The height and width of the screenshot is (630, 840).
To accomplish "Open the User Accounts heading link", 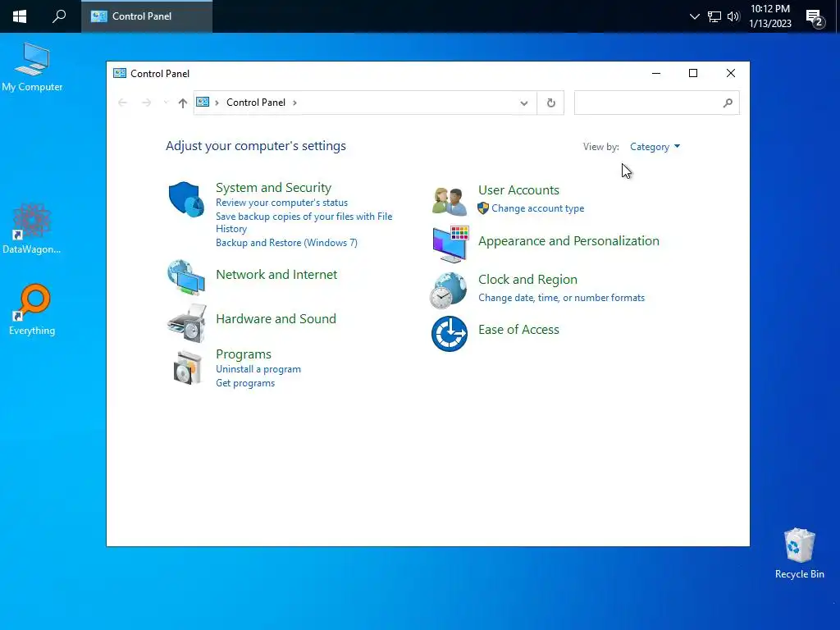I will click(518, 190).
